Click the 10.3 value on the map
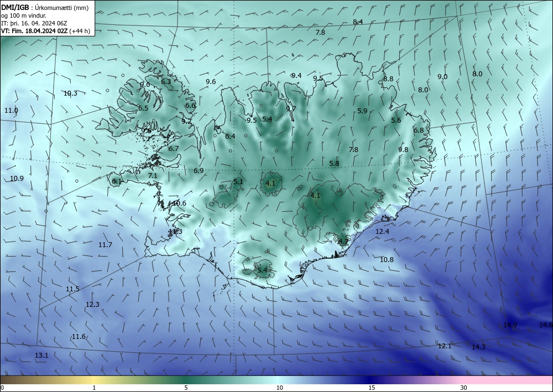Image resolution: width=553 pixels, height=392 pixels. pyautogui.click(x=71, y=93)
